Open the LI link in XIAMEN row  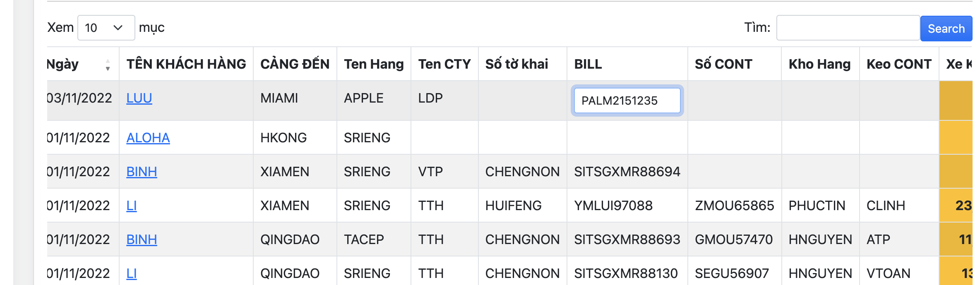131,206
